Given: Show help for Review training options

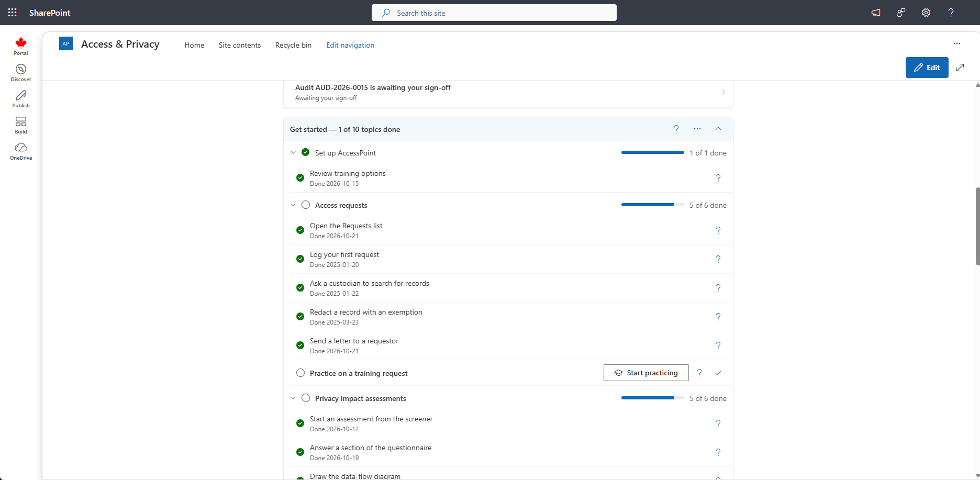Looking at the screenshot, I should [718, 178].
